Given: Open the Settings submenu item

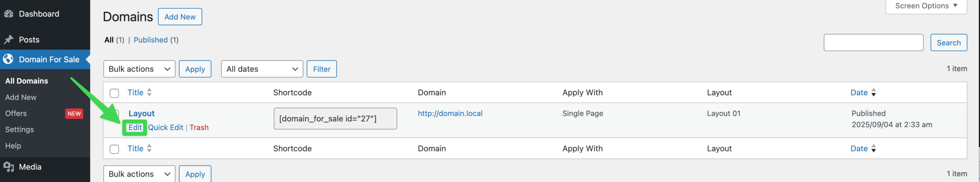Looking at the screenshot, I should 20,129.
